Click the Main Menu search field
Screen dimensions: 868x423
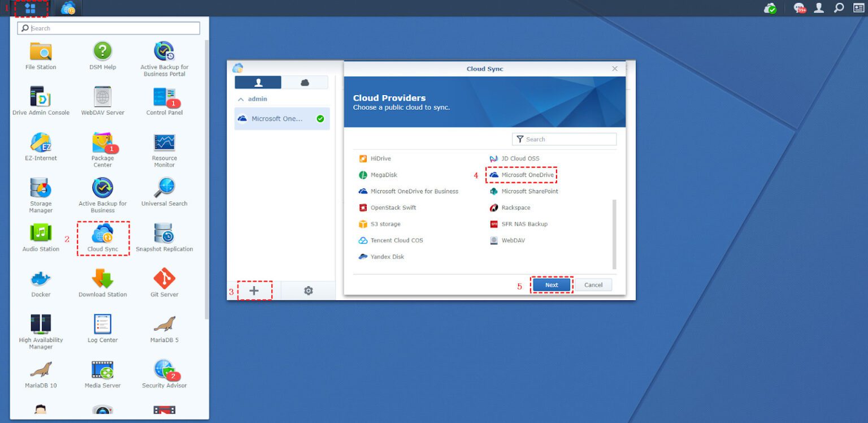point(108,28)
